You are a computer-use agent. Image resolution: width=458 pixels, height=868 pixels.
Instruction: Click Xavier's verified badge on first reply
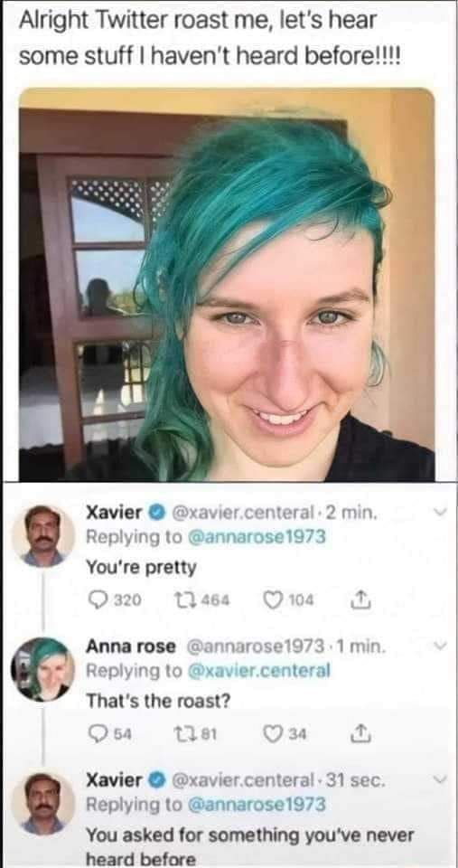[155, 514]
